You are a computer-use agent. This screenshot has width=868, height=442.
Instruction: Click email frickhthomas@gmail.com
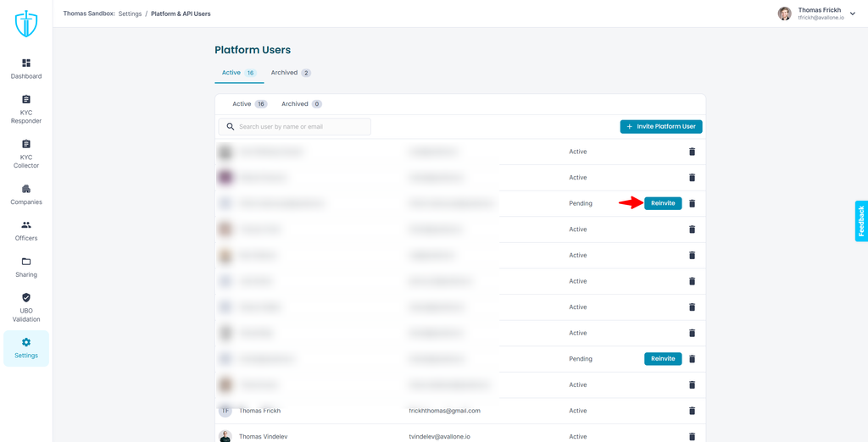tap(444, 411)
